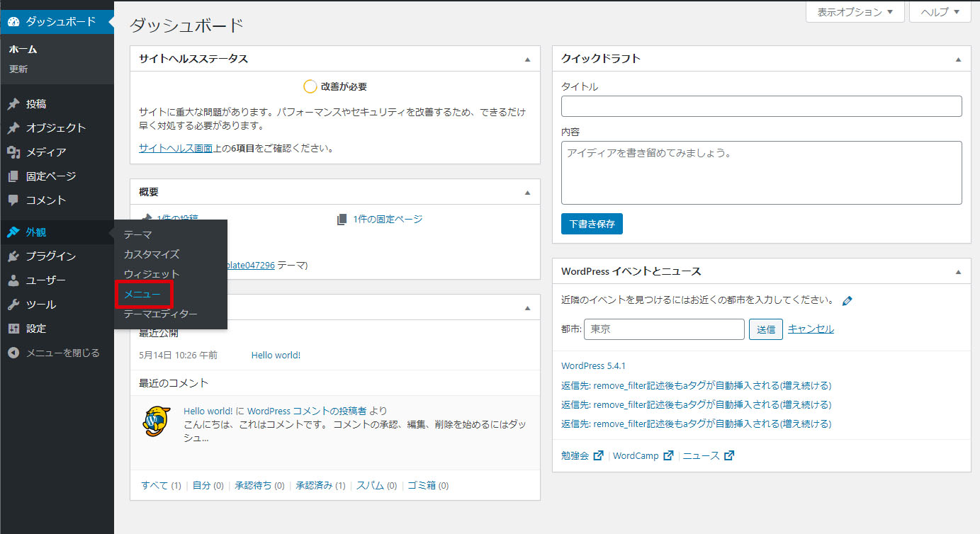The height and width of the screenshot is (534, 980).
Task: Click the 送信 button for city
Action: (x=766, y=329)
